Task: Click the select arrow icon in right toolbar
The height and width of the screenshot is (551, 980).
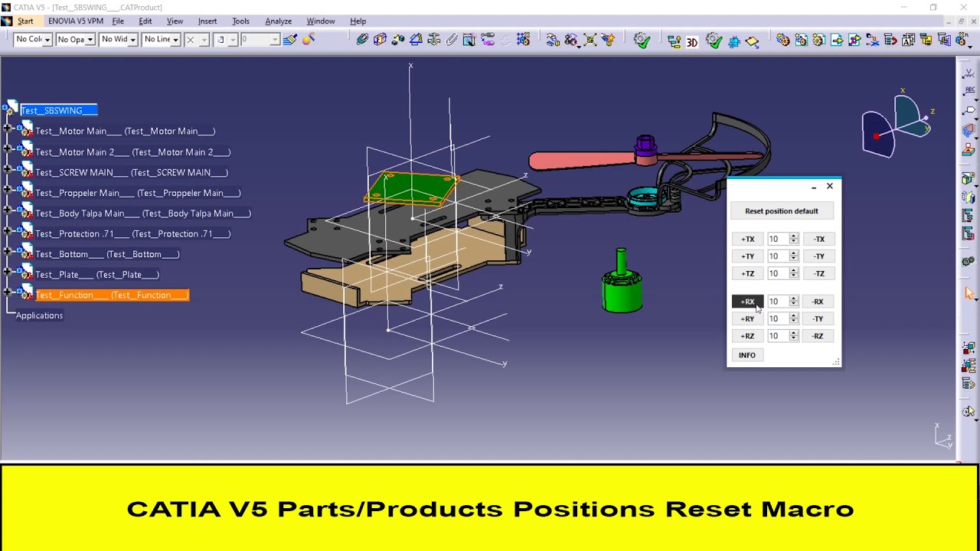Action: (970, 294)
